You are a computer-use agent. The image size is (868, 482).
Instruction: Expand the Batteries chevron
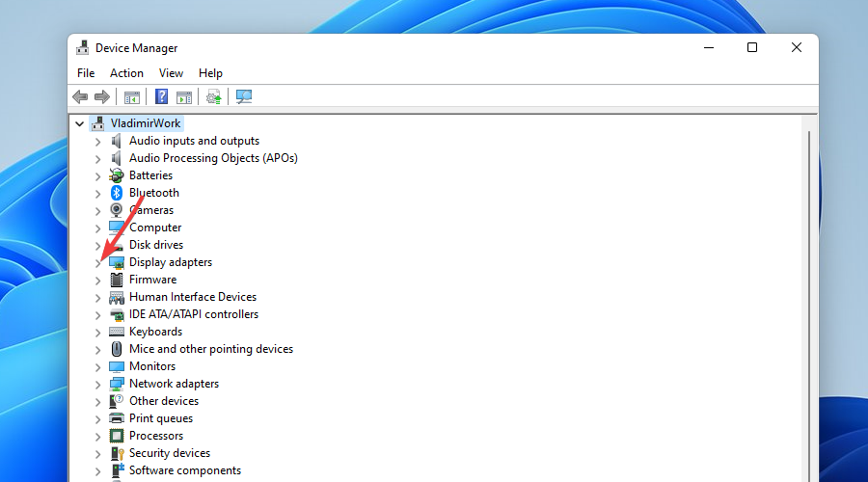coord(98,176)
